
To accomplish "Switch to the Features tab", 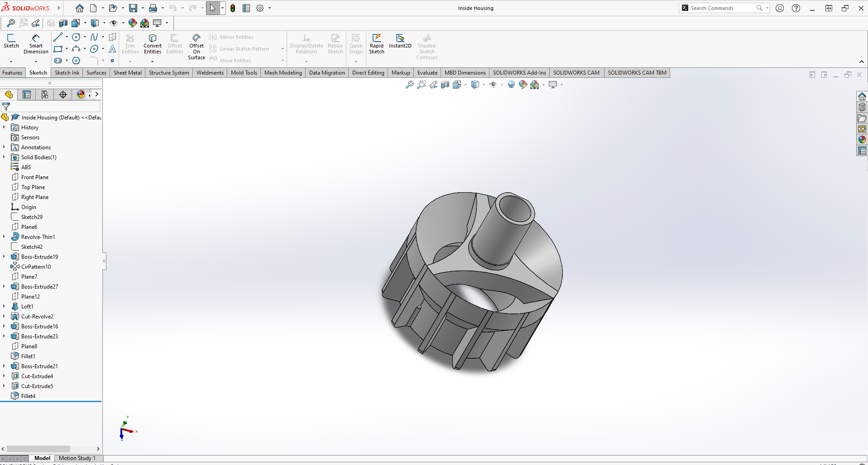I will [12, 73].
